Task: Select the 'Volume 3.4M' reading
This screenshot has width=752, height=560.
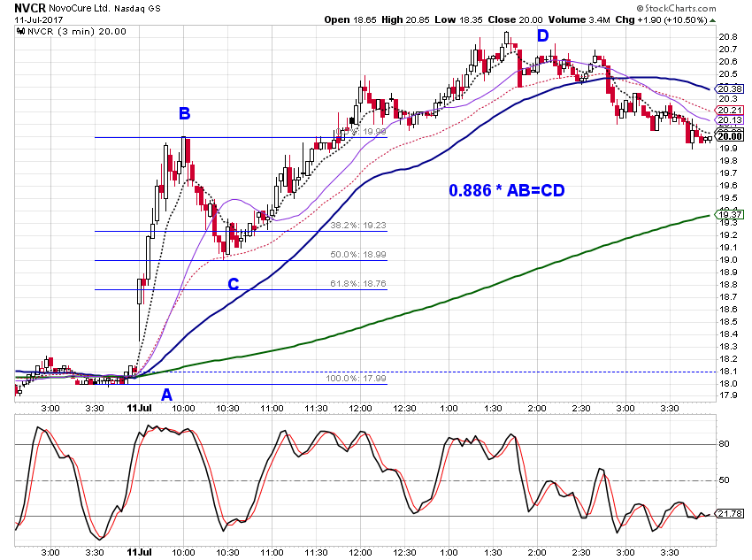Action: (579, 19)
